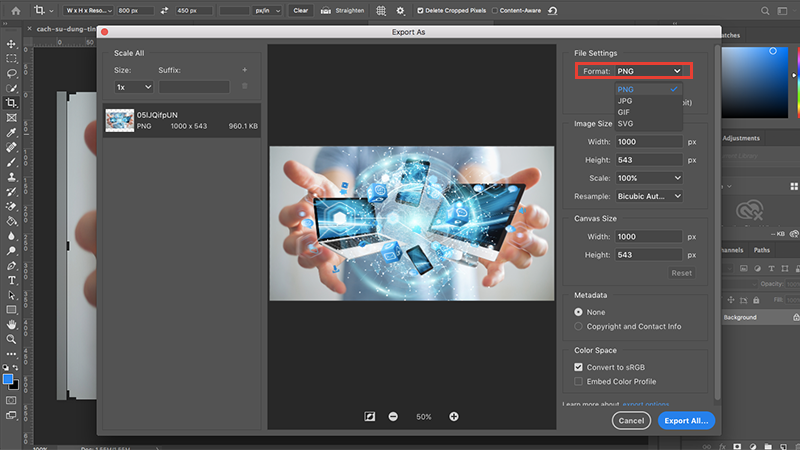Enable Content-Aware checkbox
The width and height of the screenshot is (800, 450).
[x=494, y=10]
